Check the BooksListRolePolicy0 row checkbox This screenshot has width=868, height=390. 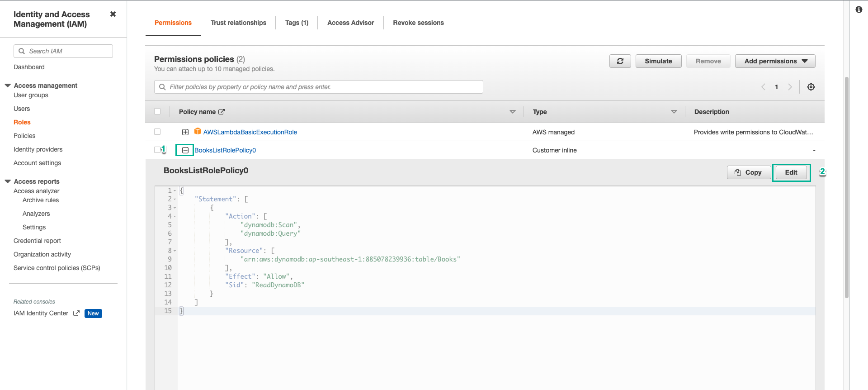click(x=157, y=150)
